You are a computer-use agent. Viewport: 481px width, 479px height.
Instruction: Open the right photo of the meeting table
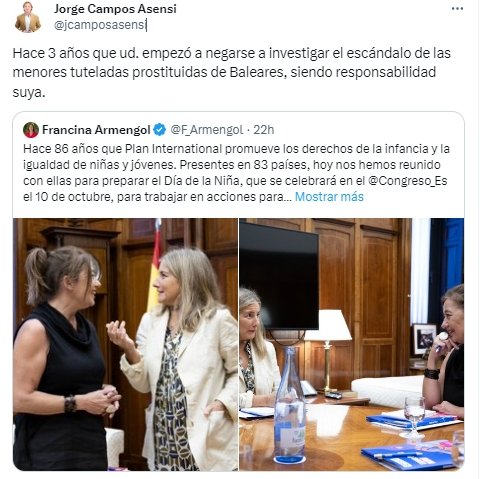[352, 344]
